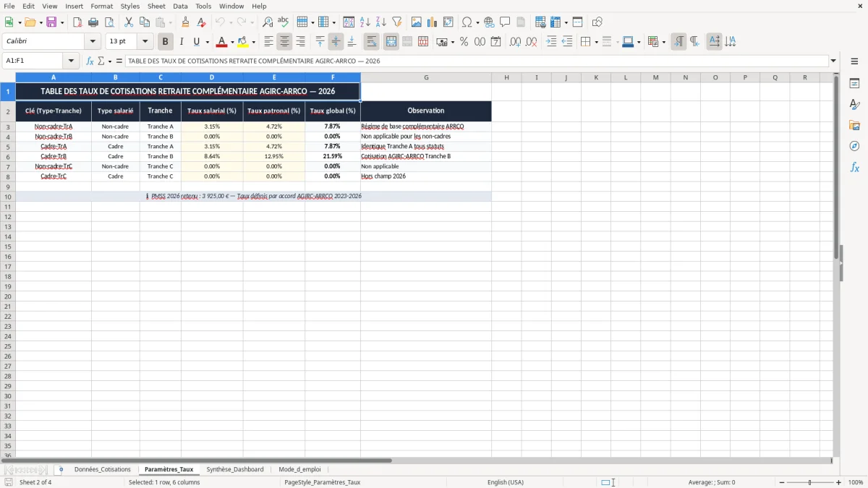Open Find & Replace
This screenshot has width=868, height=488.
268,22
